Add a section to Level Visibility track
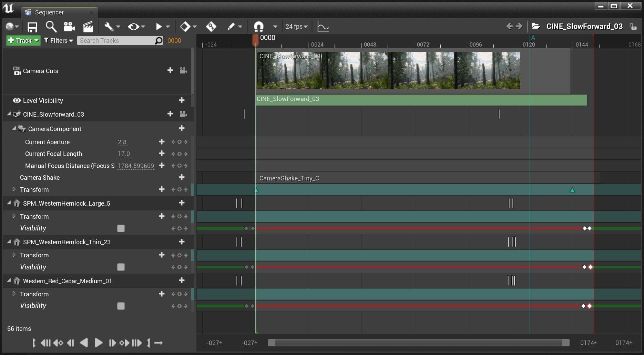Image resolution: width=644 pixels, height=355 pixels. [182, 100]
